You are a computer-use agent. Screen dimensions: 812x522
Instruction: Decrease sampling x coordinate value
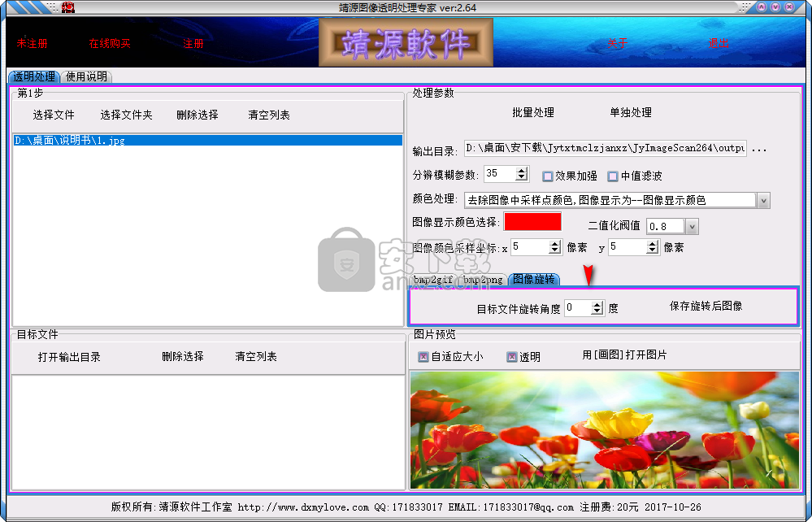(x=555, y=250)
